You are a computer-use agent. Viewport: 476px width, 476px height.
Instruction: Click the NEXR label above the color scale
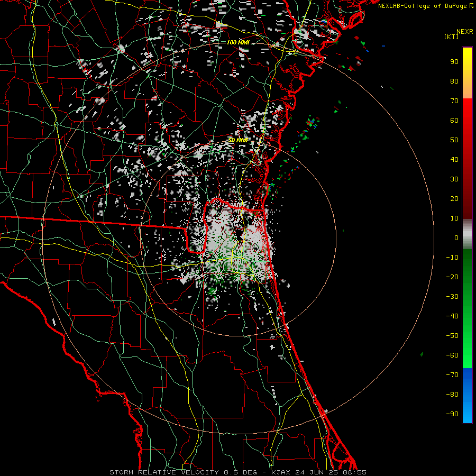pos(465,32)
